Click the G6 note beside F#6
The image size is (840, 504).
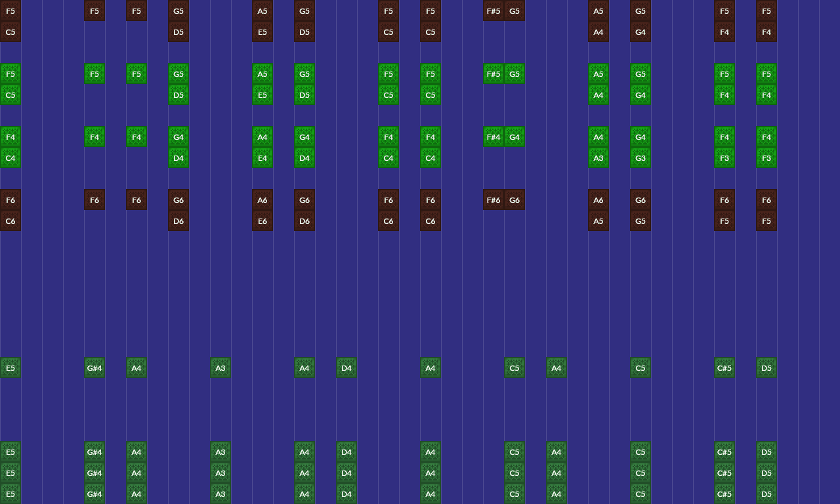(514, 199)
